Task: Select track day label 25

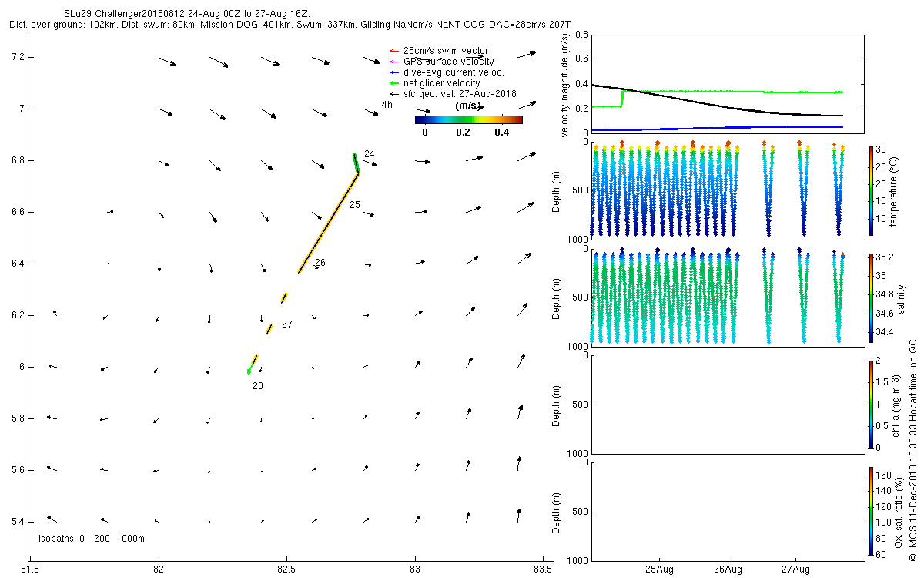Action: (355, 205)
